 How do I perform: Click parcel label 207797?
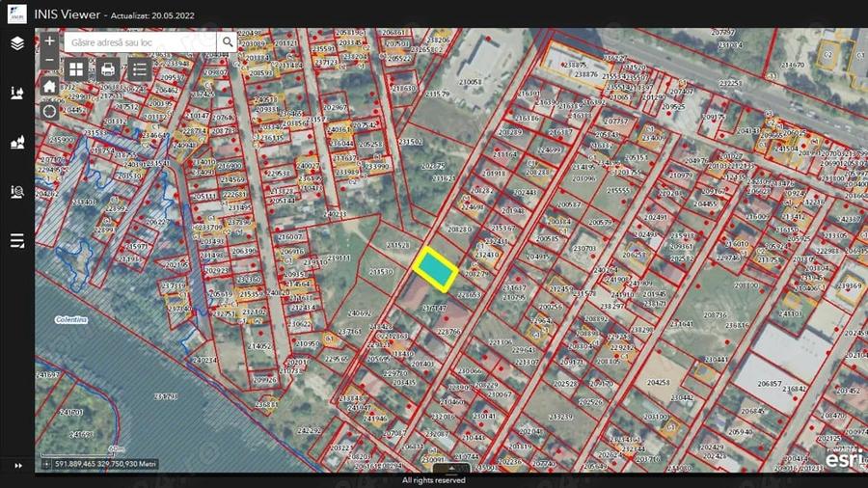722,33
